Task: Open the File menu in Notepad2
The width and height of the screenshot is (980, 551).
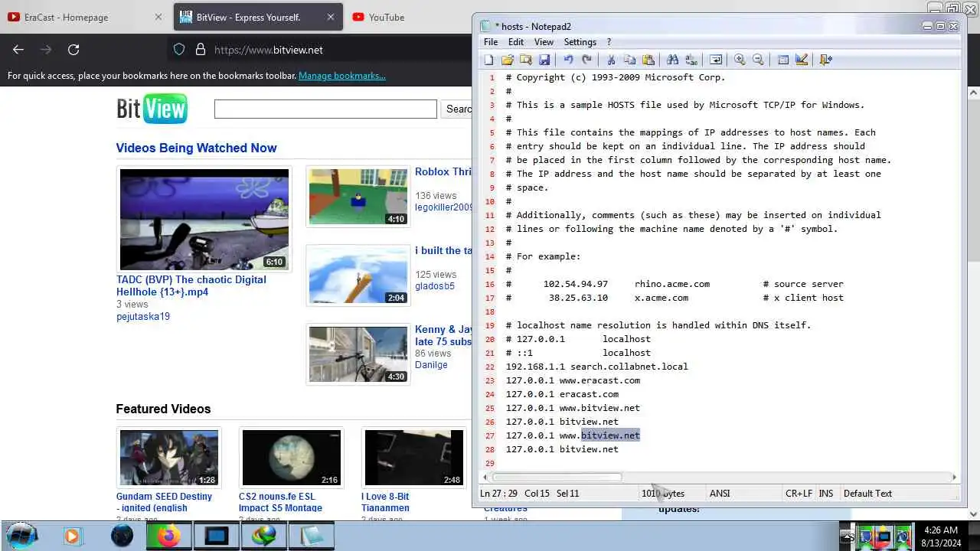Action: [491, 42]
